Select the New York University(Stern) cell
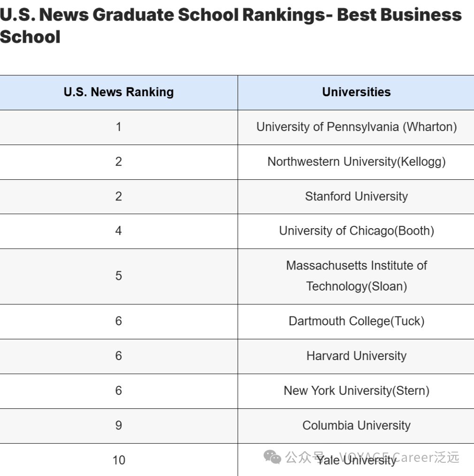 [x=356, y=391]
